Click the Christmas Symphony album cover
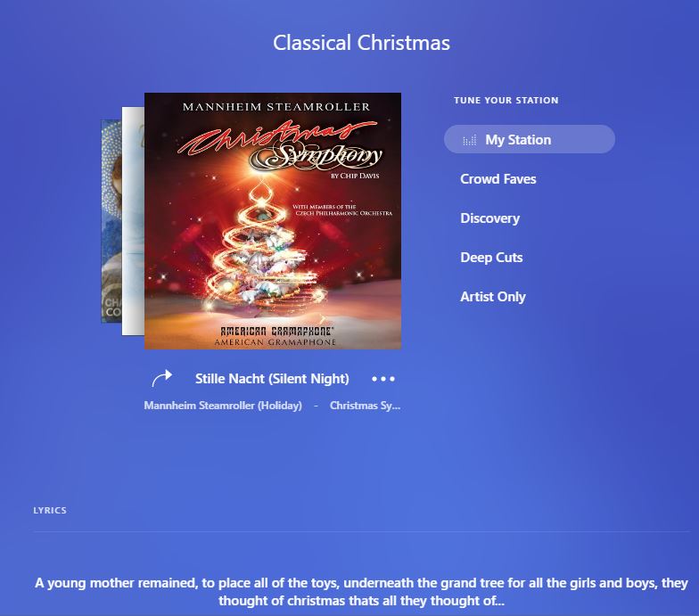 pos(273,221)
